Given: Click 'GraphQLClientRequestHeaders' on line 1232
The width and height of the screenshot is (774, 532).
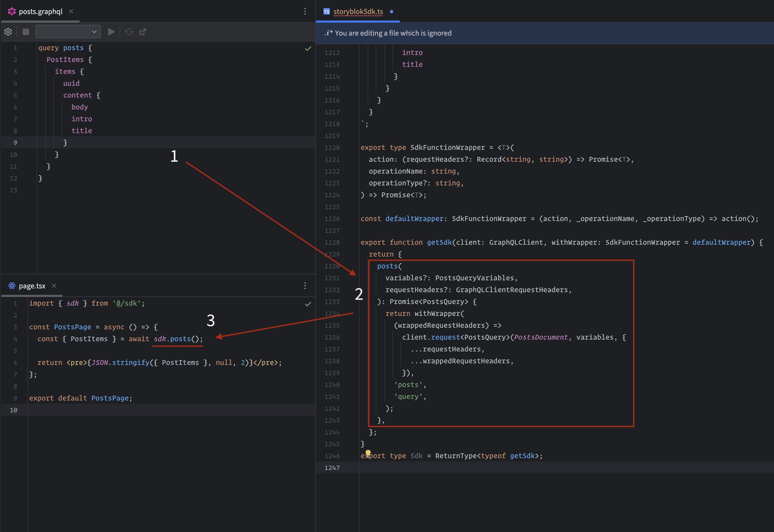Looking at the screenshot, I should pyautogui.click(x=512, y=290).
